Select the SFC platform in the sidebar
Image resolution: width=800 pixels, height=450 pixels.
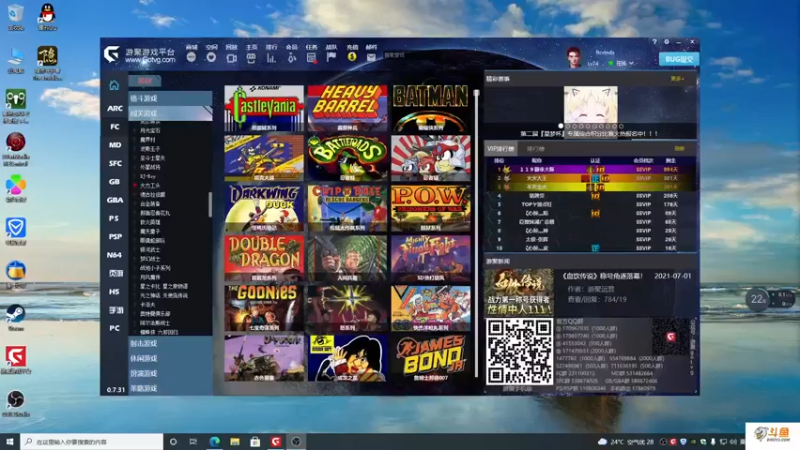point(115,163)
